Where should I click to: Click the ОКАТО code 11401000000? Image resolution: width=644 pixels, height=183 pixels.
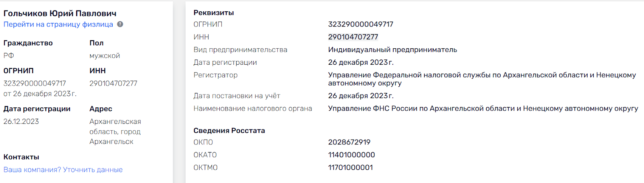351,155
